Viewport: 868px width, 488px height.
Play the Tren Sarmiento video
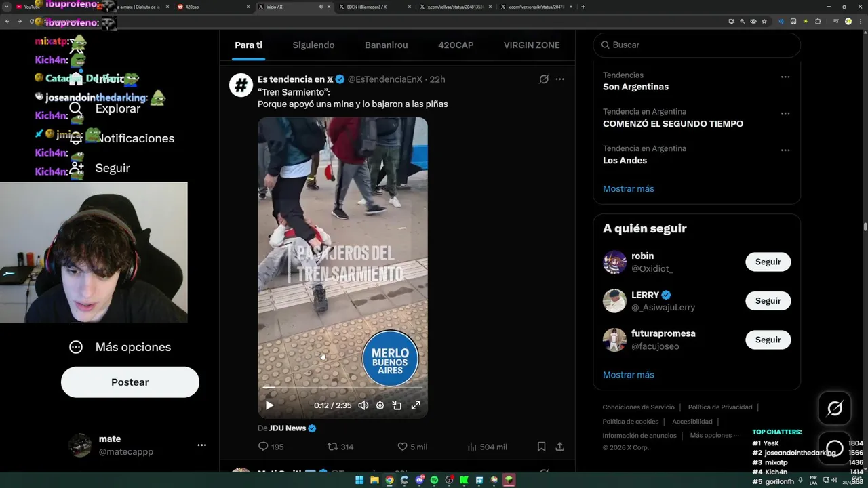point(269,405)
